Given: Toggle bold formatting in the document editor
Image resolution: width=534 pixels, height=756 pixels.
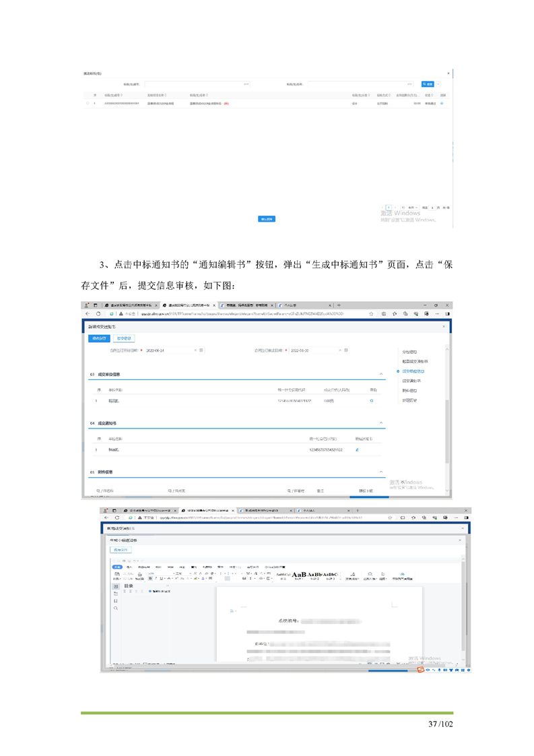Looking at the screenshot, I should click(150, 578).
